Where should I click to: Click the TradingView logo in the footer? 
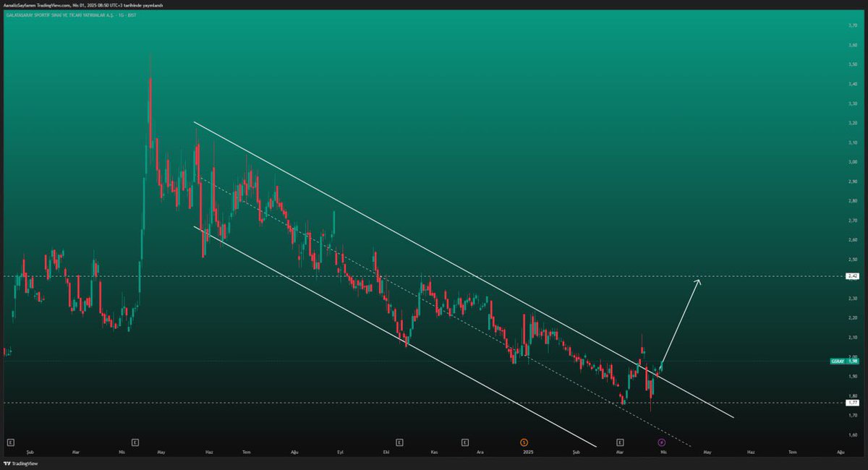[x=21, y=463]
